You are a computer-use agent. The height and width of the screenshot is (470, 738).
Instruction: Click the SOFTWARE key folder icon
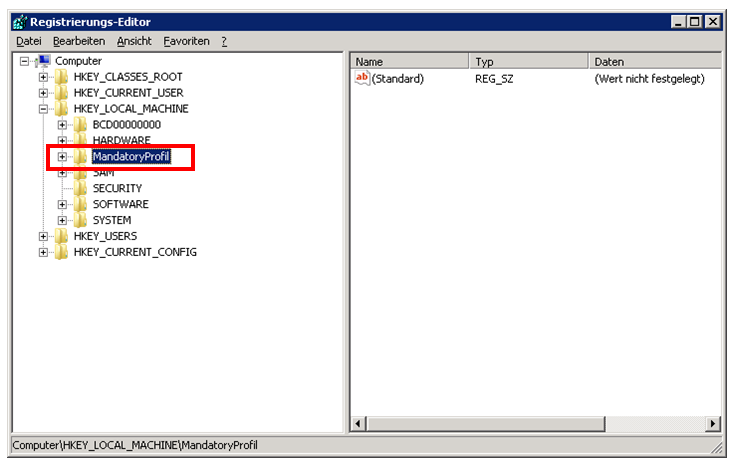81,204
